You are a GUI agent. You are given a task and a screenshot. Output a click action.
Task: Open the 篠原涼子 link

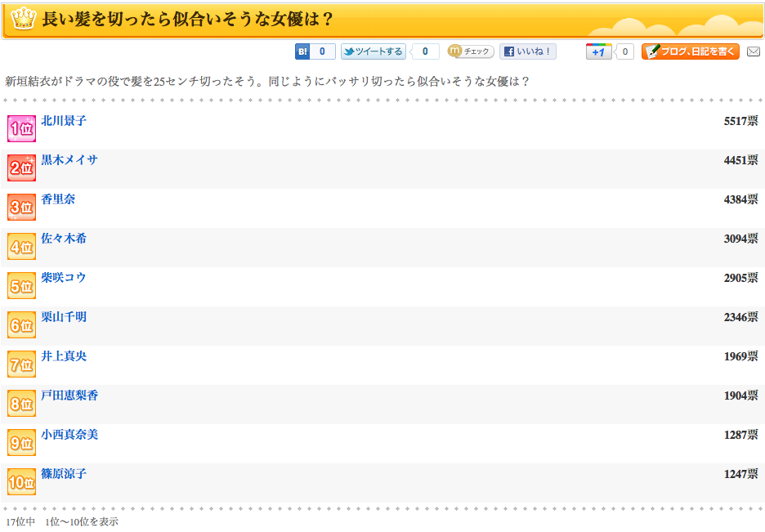(64, 473)
